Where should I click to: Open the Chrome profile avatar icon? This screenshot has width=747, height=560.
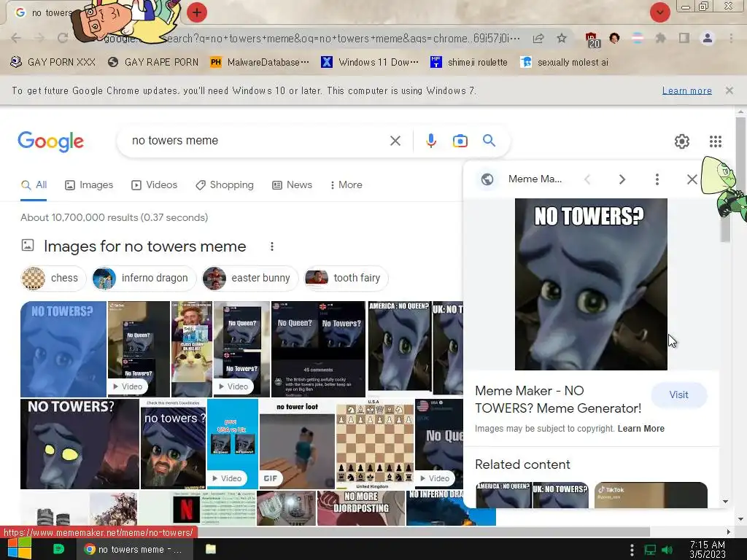click(708, 38)
